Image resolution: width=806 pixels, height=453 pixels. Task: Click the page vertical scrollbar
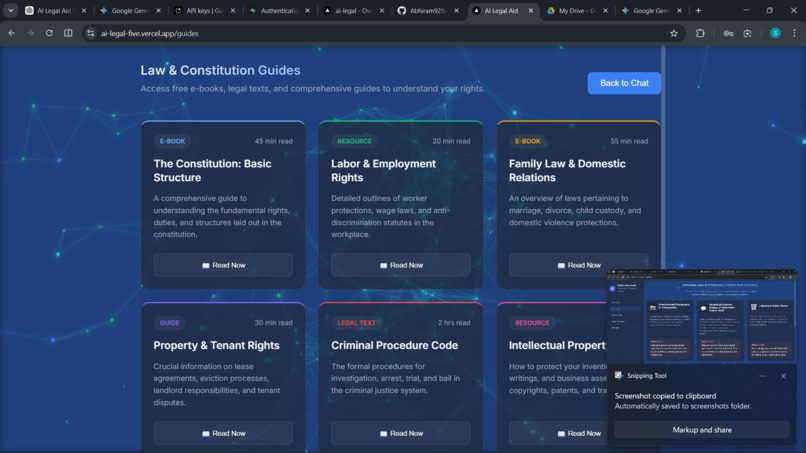[663, 157]
